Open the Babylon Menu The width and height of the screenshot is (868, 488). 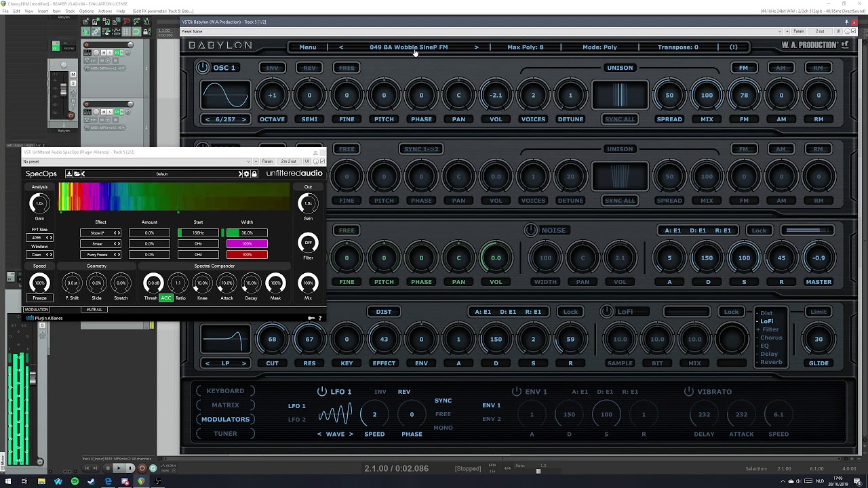pyautogui.click(x=307, y=47)
